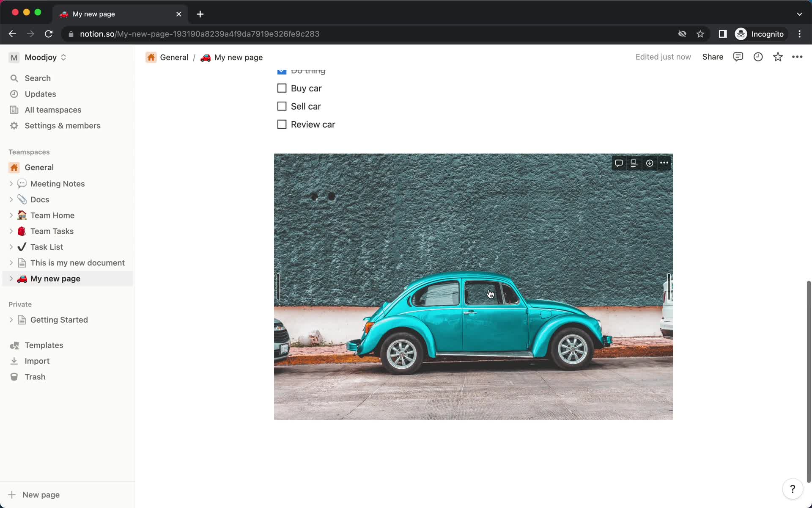812x508 pixels.
Task: Open page history via clock icon
Action: [758, 57]
